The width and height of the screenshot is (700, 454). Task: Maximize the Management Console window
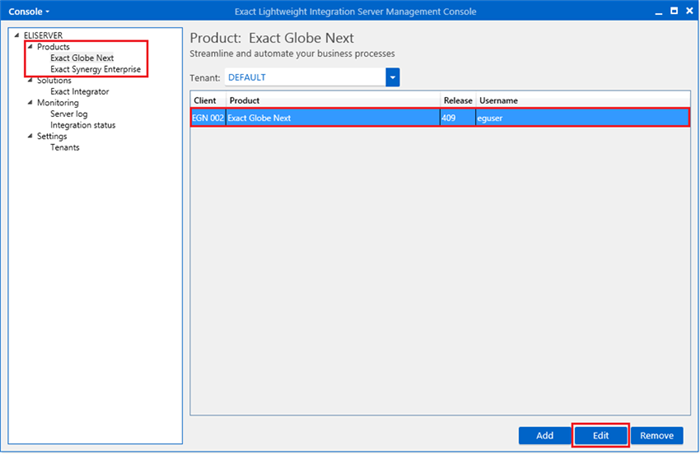[x=674, y=11]
